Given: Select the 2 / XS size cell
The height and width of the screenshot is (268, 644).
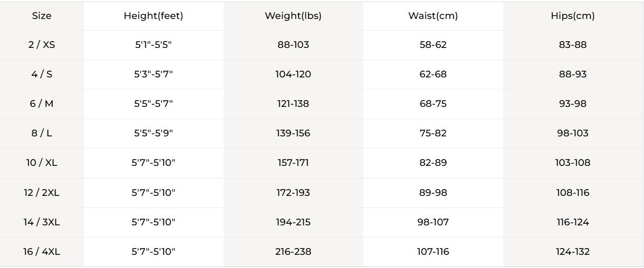Looking at the screenshot, I should (x=42, y=45).
